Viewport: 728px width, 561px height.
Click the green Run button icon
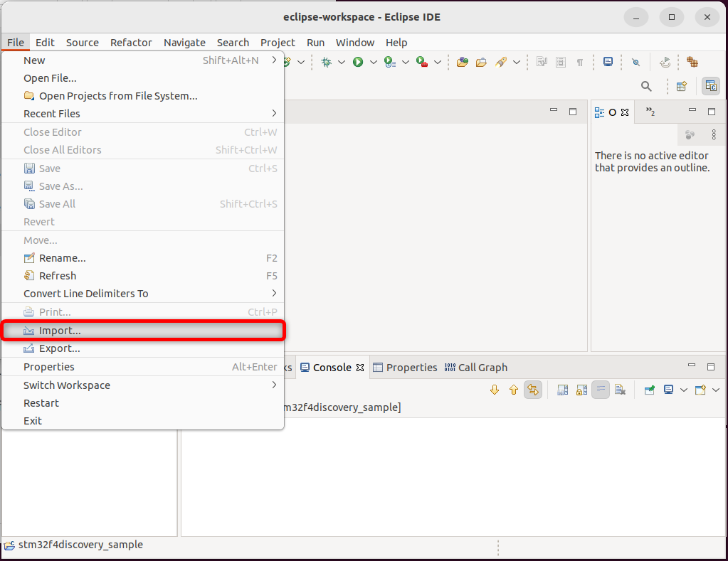point(357,62)
